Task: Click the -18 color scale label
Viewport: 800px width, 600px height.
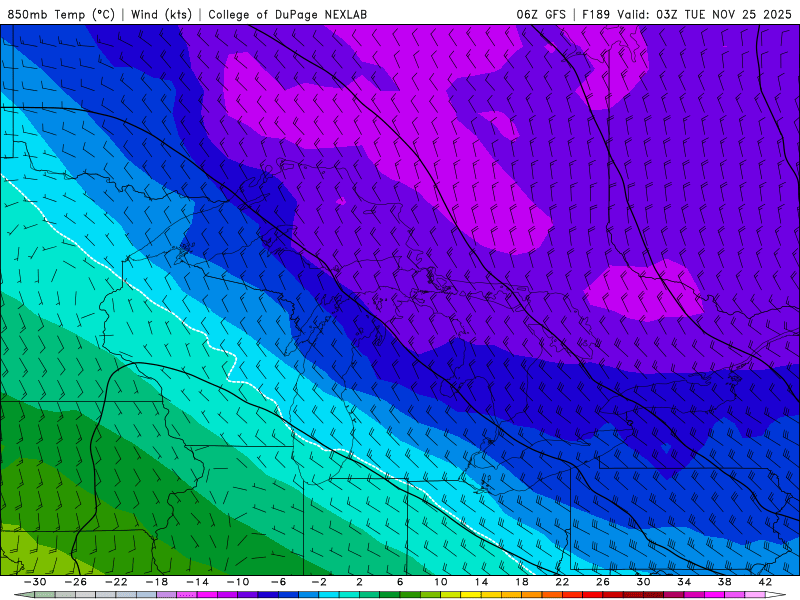Action: pos(157,582)
